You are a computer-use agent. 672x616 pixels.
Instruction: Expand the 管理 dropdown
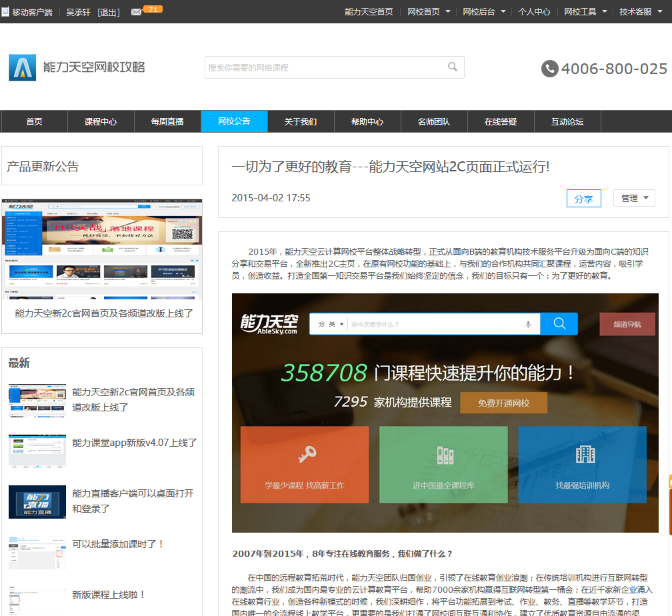pyautogui.click(x=634, y=198)
